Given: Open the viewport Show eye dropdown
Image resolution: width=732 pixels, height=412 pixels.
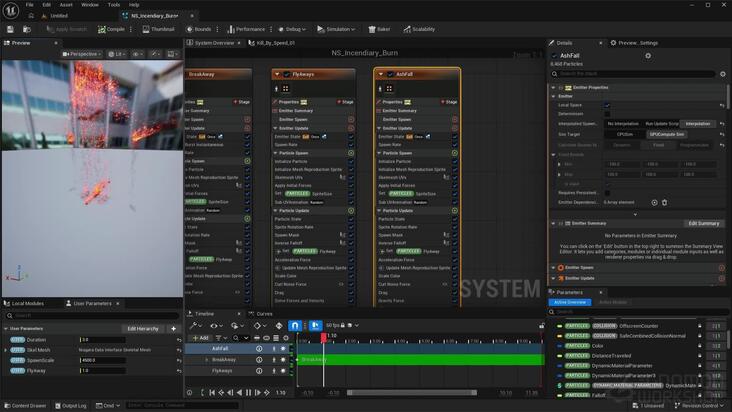Looking at the screenshot, I should tap(137, 54).
